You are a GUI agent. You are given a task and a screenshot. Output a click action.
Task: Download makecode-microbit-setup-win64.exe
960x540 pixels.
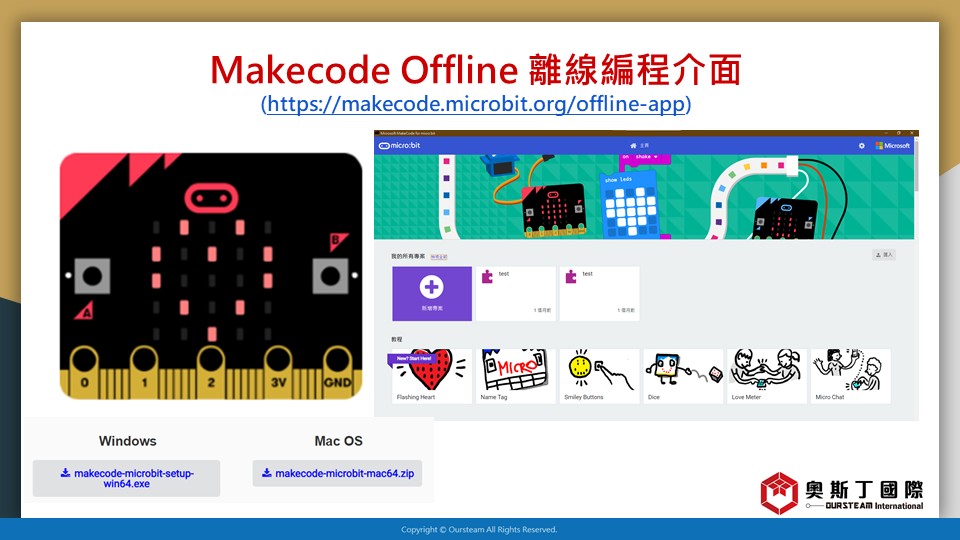pyautogui.click(x=127, y=478)
